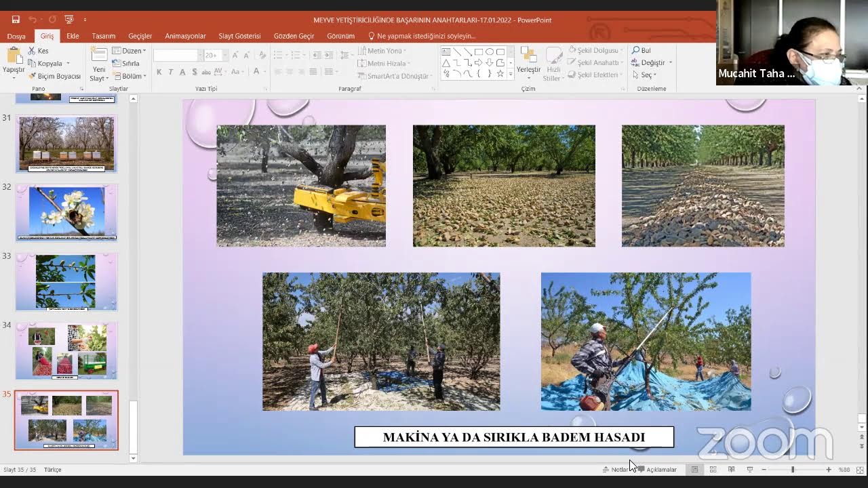This screenshot has height=488, width=868.
Task: Expand the shapes gallery more arrow
Action: [x=510, y=74]
